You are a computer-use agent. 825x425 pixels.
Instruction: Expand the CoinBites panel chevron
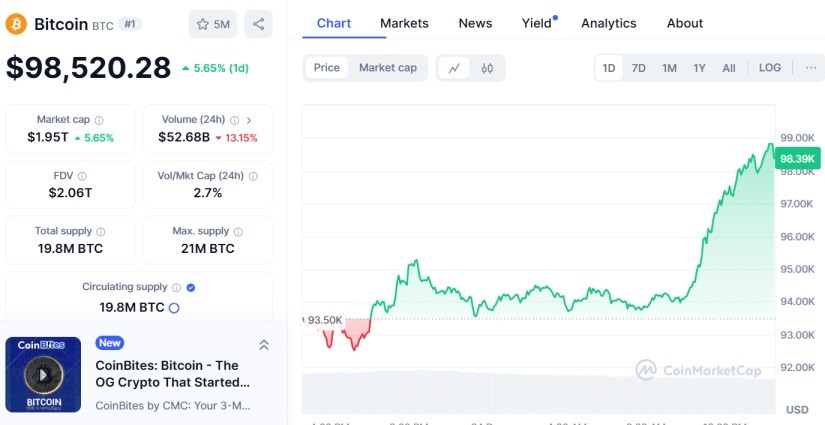[x=264, y=345]
